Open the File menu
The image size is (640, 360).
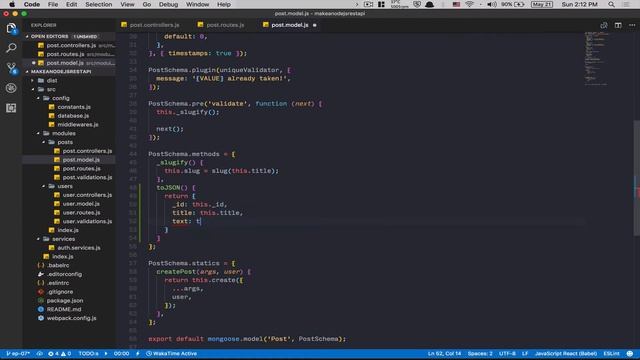53,4
